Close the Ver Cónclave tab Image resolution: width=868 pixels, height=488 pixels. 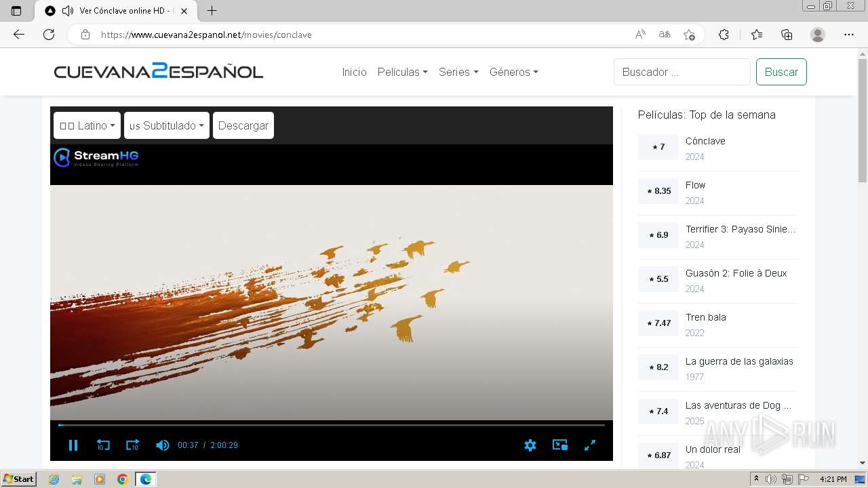(184, 11)
